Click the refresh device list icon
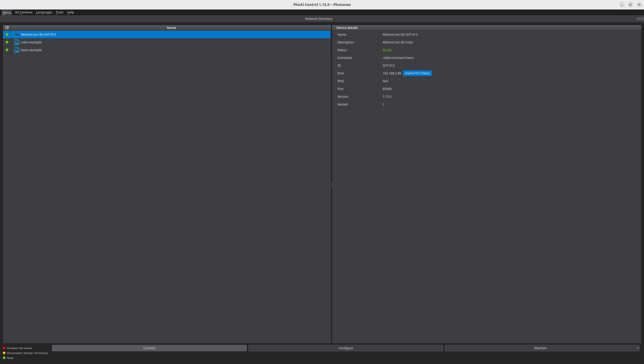 7,28
